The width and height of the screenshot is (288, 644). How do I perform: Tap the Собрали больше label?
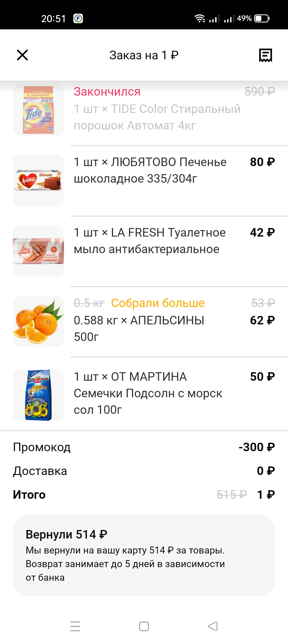coord(158,303)
